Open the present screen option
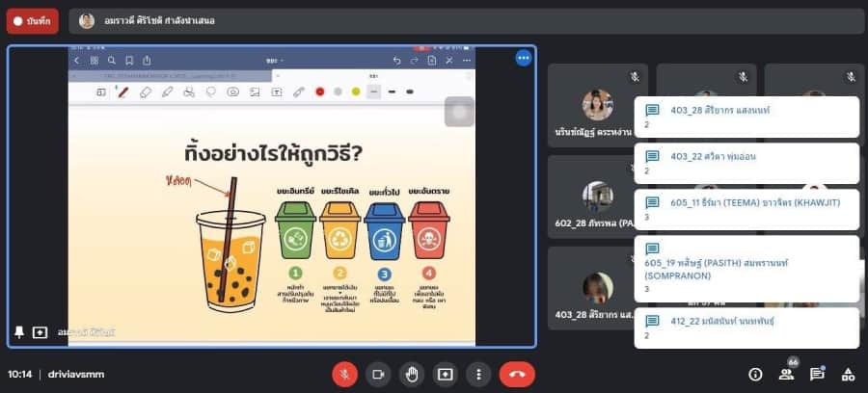The image size is (868, 393). point(445,374)
